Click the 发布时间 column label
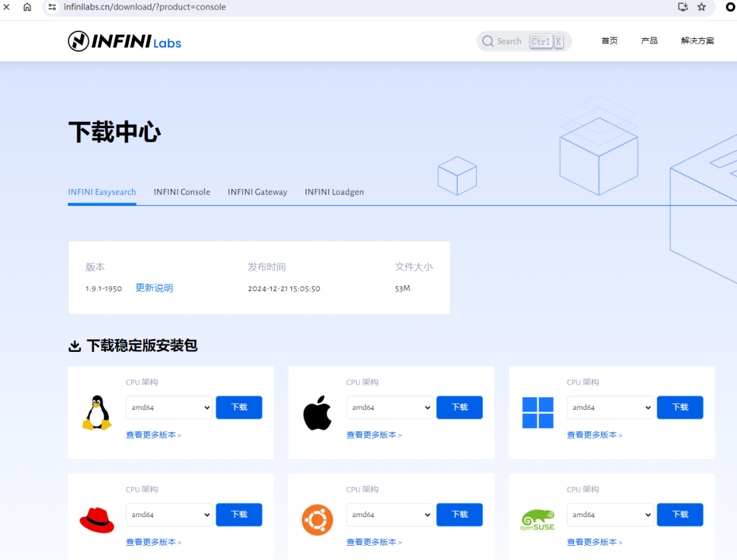The width and height of the screenshot is (737, 560). click(267, 267)
